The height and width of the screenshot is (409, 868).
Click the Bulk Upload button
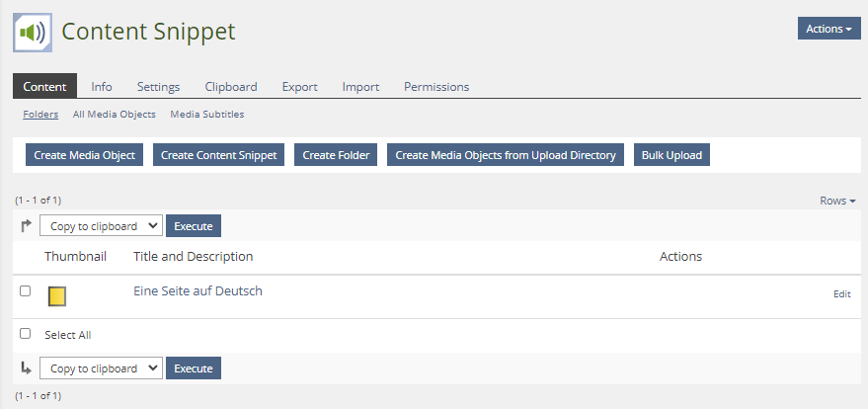point(671,155)
